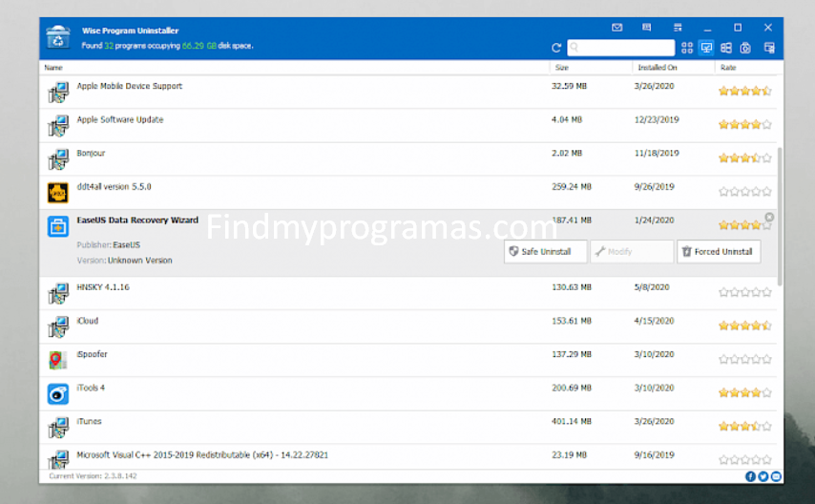Rate ddt4all using the empty stars
Image resolution: width=815 pixels, height=504 pixels.
click(744, 192)
